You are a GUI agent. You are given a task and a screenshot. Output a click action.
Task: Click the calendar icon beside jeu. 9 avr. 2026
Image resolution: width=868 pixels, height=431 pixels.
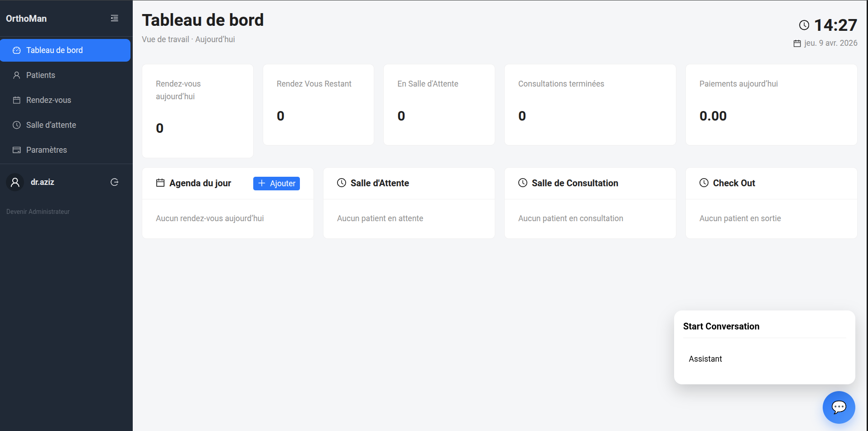(x=797, y=44)
